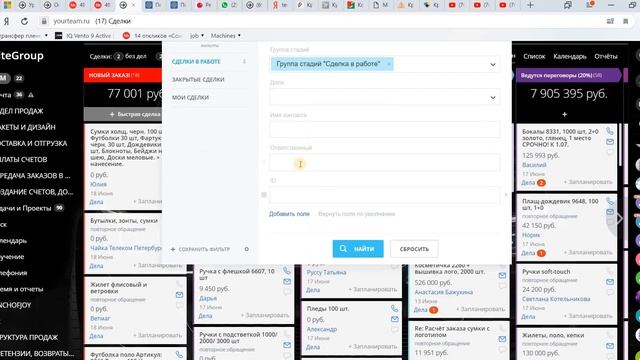Select the Закрытые сделки filter preset
This screenshot has width=640, height=360.
(x=198, y=80)
